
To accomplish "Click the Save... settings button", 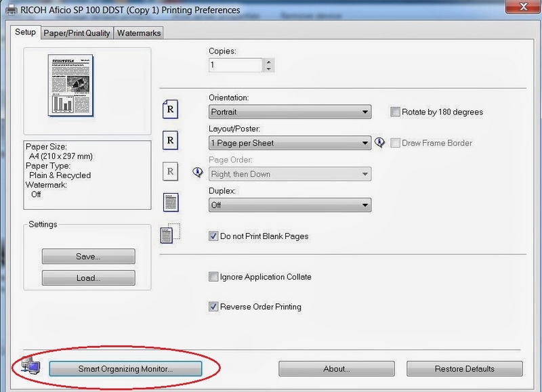I will 89,257.
